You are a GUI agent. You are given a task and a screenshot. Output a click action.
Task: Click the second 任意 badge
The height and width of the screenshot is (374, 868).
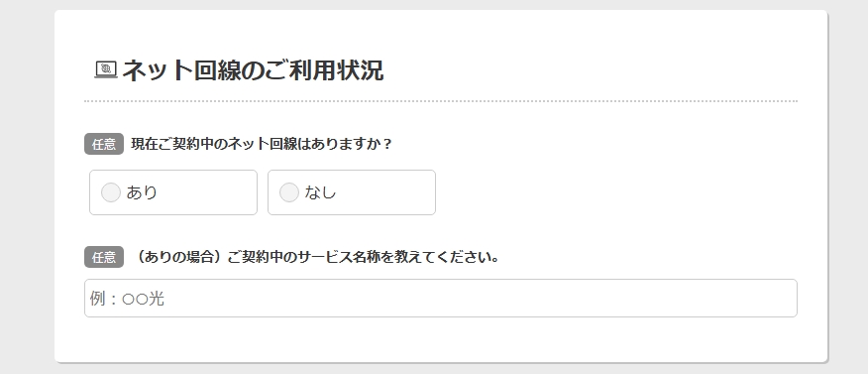tap(104, 257)
